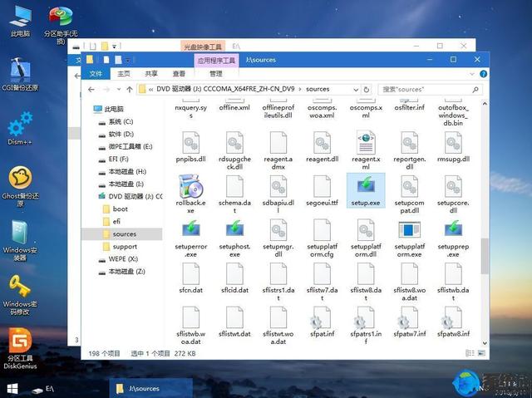This screenshot has width=532, height=398.
Task: Switch to details view in status bar
Action: coord(470,353)
